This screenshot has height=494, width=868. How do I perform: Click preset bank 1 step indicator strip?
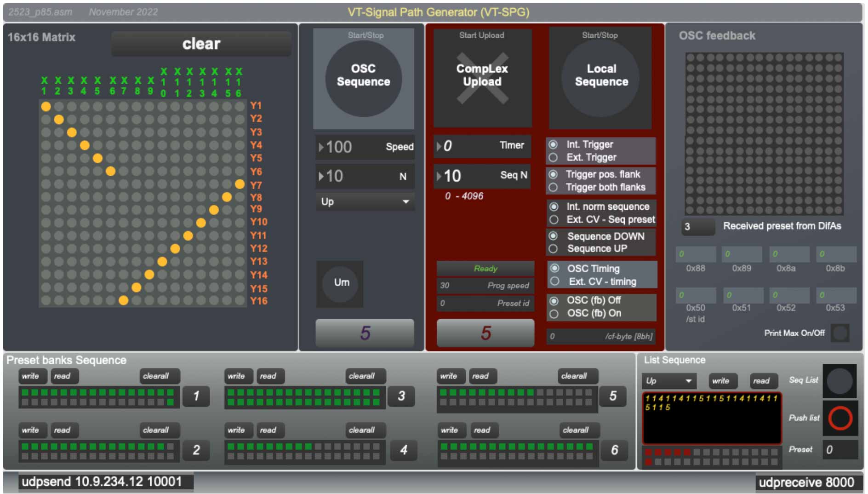pyautogui.click(x=99, y=397)
